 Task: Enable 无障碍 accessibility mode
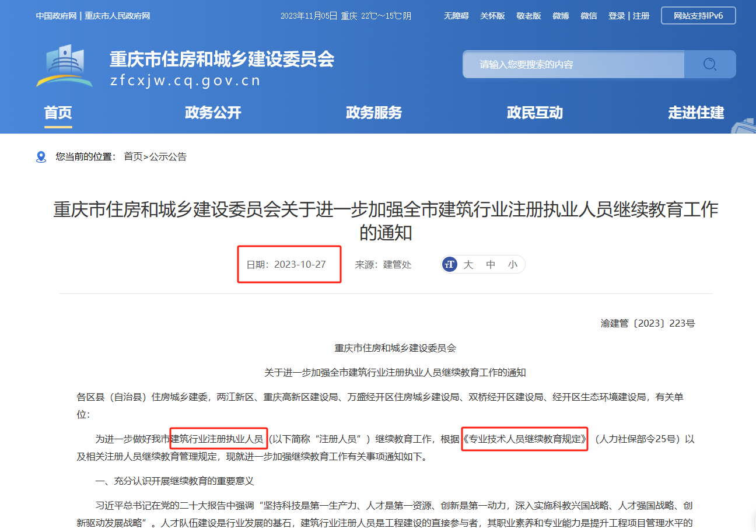click(x=456, y=16)
